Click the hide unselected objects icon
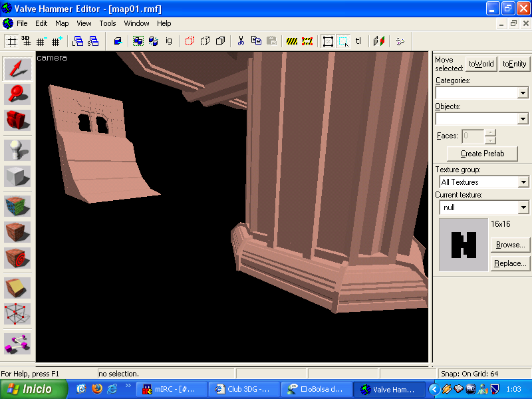Viewport: 532px width, 399px height. [205, 41]
